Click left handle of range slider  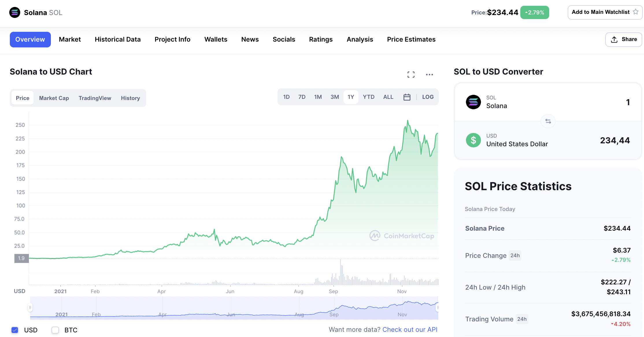(x=30, y=307)
